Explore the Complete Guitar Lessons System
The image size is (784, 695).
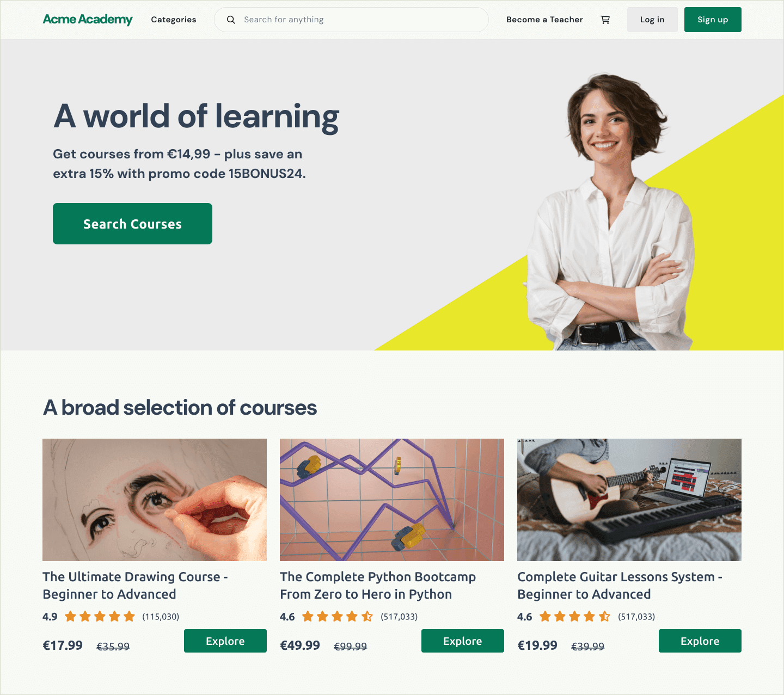pos(700,641)
